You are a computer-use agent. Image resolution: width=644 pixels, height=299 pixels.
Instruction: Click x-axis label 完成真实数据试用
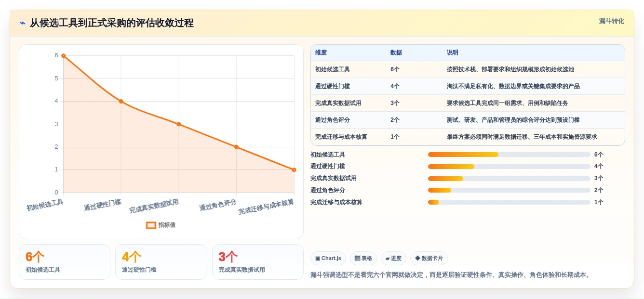pyautogui.click(x=154, y=207)
